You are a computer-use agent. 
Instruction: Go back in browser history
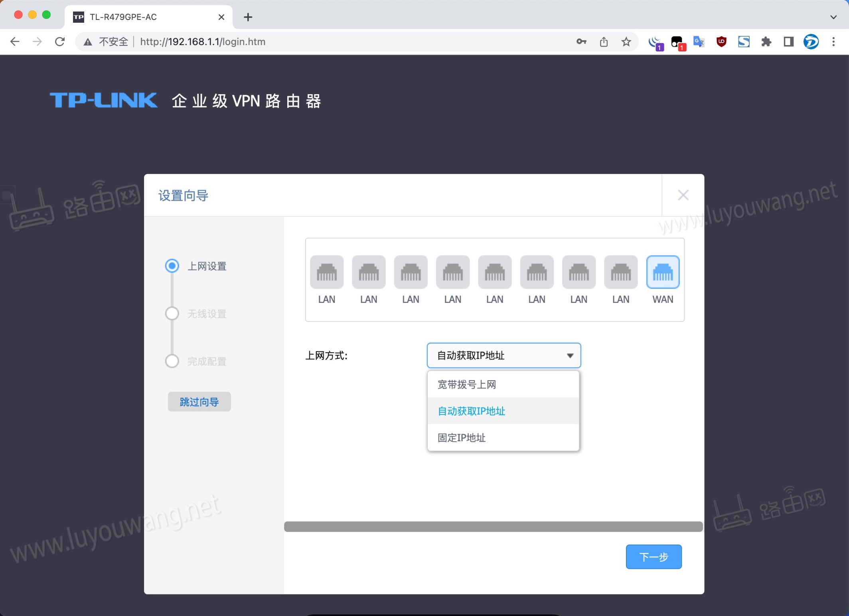point(15,41)
